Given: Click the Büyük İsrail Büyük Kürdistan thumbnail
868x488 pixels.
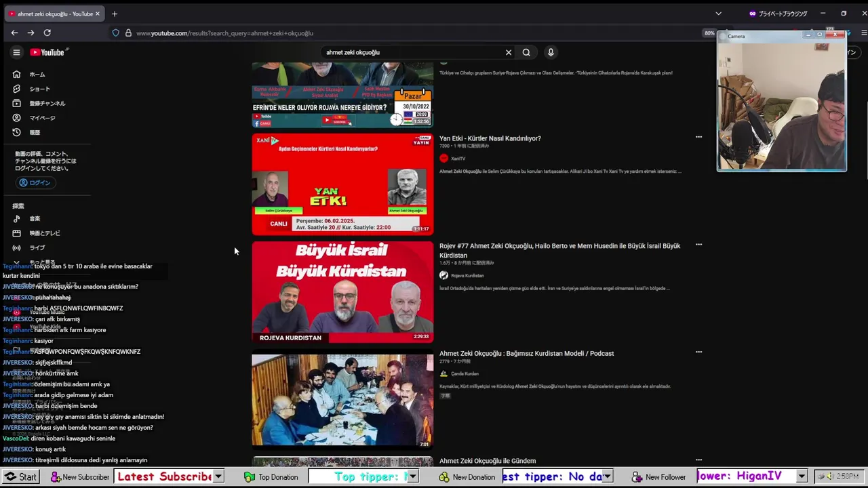Looking at the screenshot, I should click(342, 291).
